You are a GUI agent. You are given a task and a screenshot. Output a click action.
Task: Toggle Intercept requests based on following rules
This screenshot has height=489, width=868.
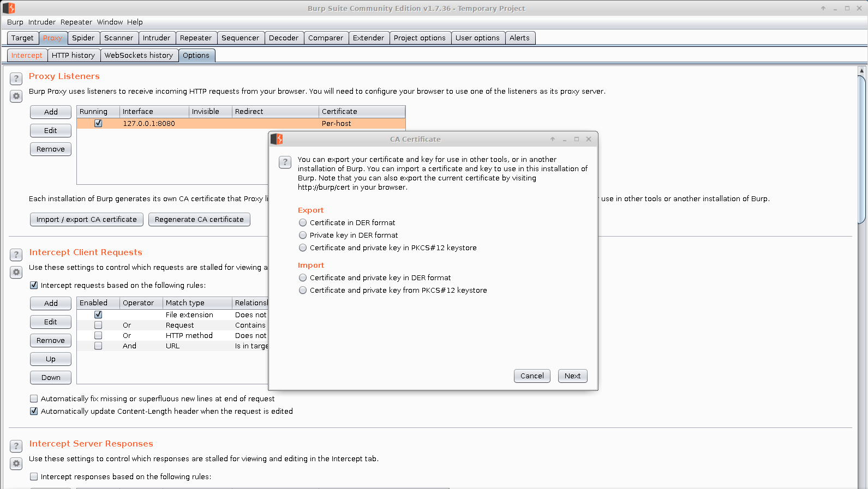pos(34,285)
